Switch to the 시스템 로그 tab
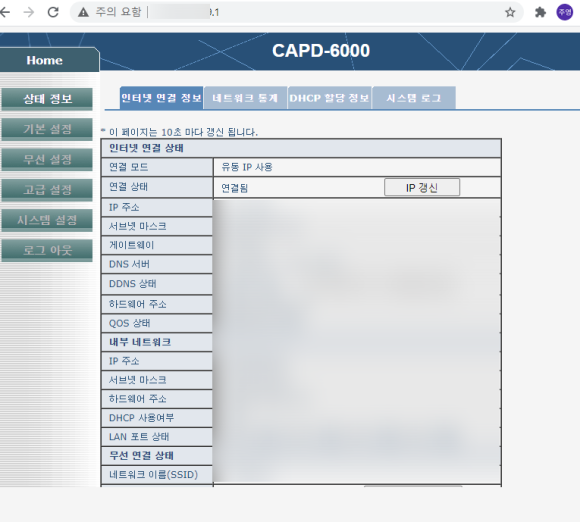This screenshot has height=522, width=580. pos(414,98)
